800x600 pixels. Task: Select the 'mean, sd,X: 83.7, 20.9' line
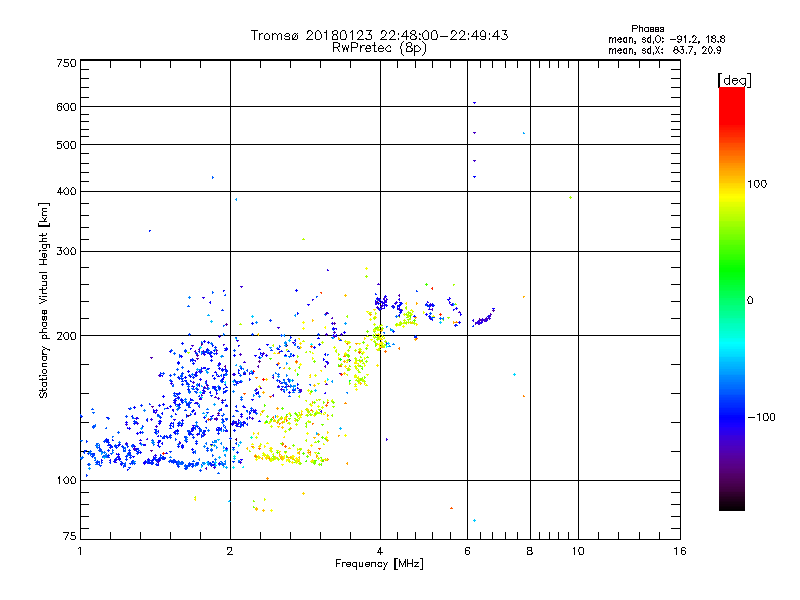click(x=664, y=50)
